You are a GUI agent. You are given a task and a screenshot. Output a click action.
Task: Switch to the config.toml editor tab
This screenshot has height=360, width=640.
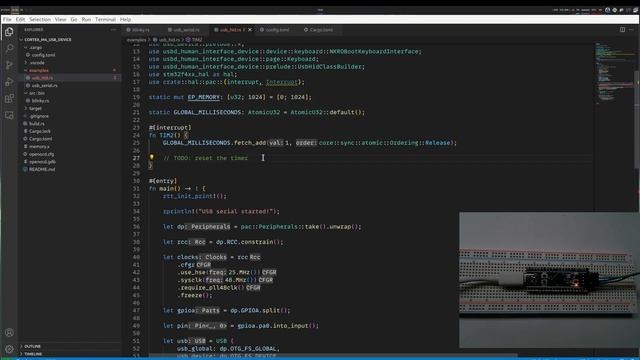[x=277, y=30]
